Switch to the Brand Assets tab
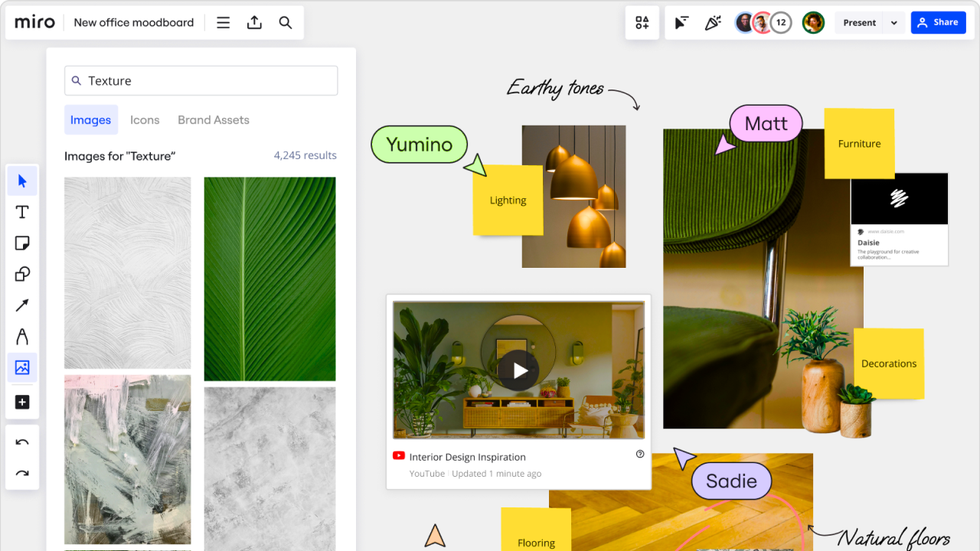 pos(214,120)
